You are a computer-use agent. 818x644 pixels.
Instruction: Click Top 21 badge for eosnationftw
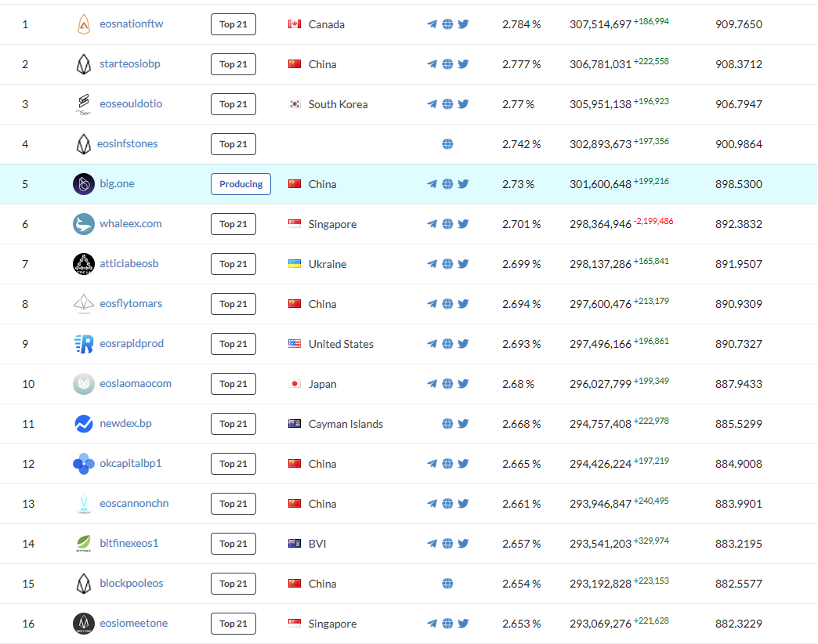coord(233,24)
